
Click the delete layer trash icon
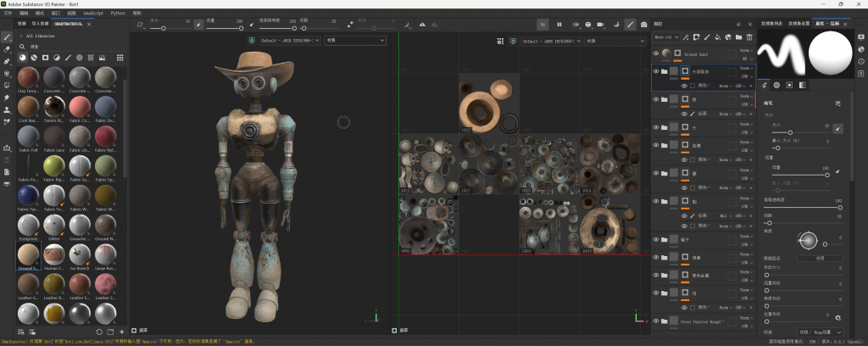tap(748, 37)
